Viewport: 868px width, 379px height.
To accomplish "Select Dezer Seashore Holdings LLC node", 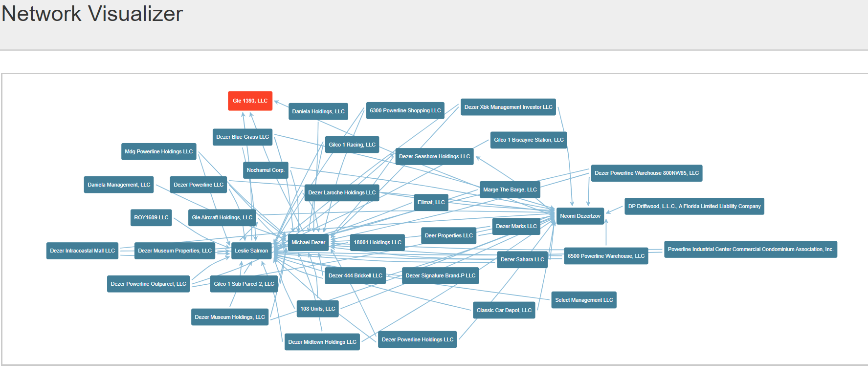I will [x=434, y=156].
